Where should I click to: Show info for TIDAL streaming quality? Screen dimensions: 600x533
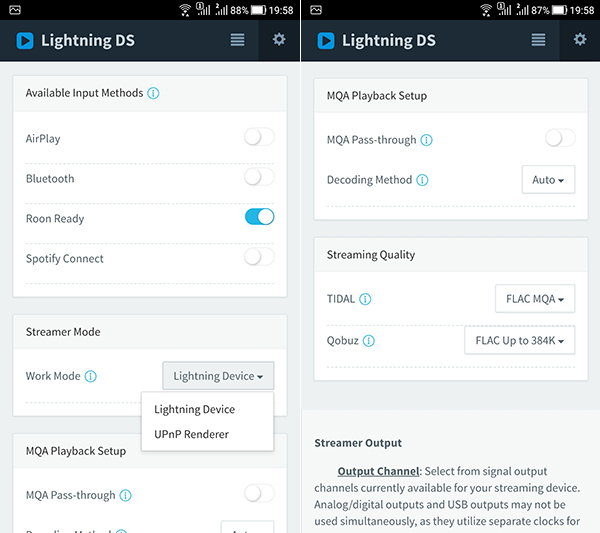(365, 299)
